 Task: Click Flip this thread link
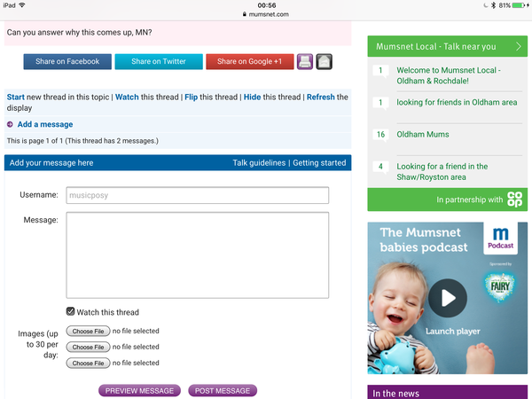191,97
